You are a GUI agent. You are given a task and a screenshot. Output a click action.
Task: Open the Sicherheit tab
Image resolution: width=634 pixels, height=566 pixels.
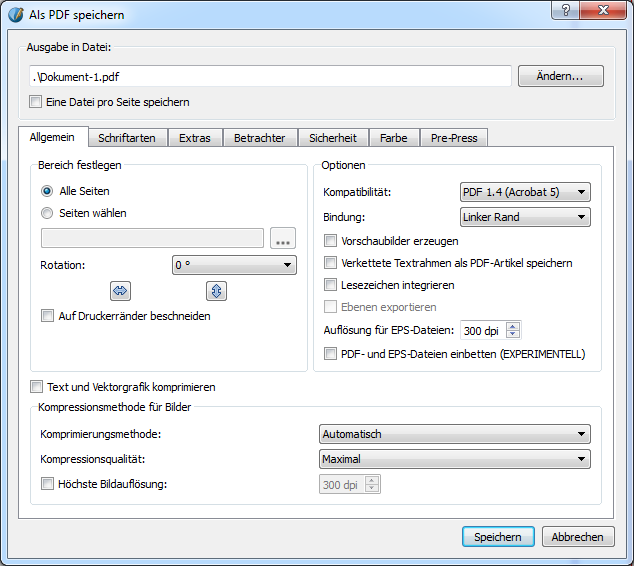click(331, 138)
